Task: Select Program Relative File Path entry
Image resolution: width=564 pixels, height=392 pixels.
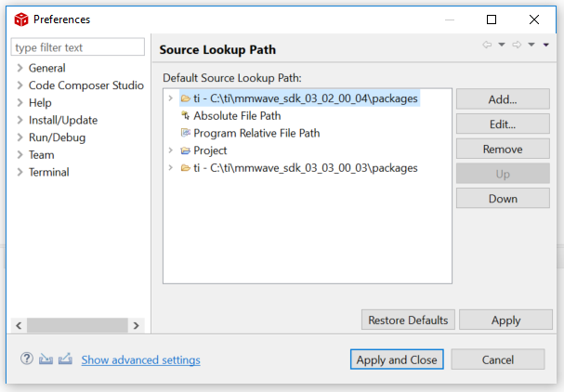Action: coord(256,133)
